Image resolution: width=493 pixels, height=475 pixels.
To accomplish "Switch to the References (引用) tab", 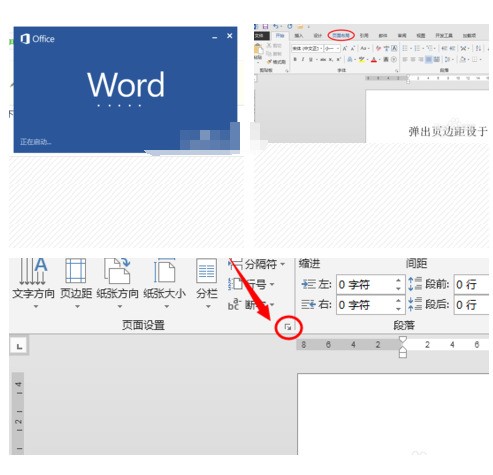I will (x=364, y=35).
